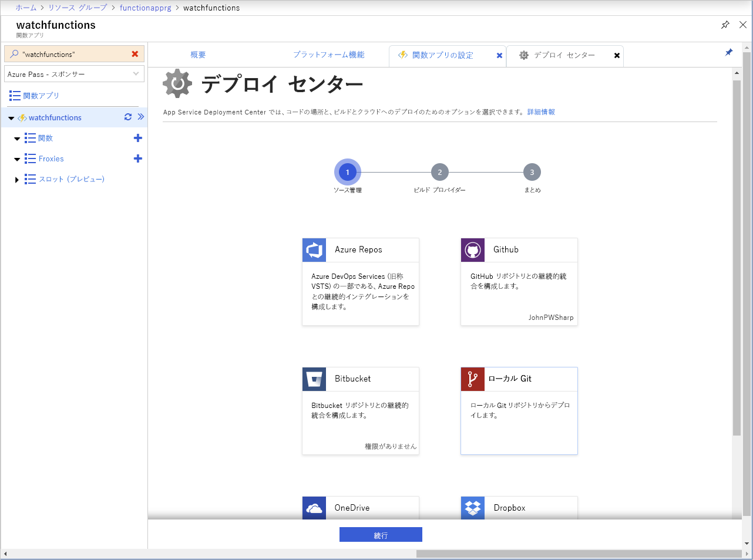The width and height of the screenshot is (753, 560).
Task: Click the Dropbox icon
Action: coord(473,508)
